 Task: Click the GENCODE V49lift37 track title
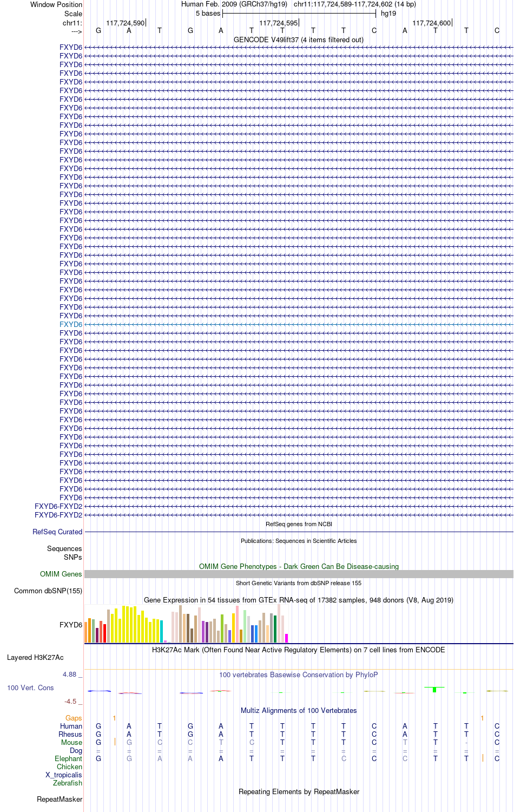click(x=299, y=40)
